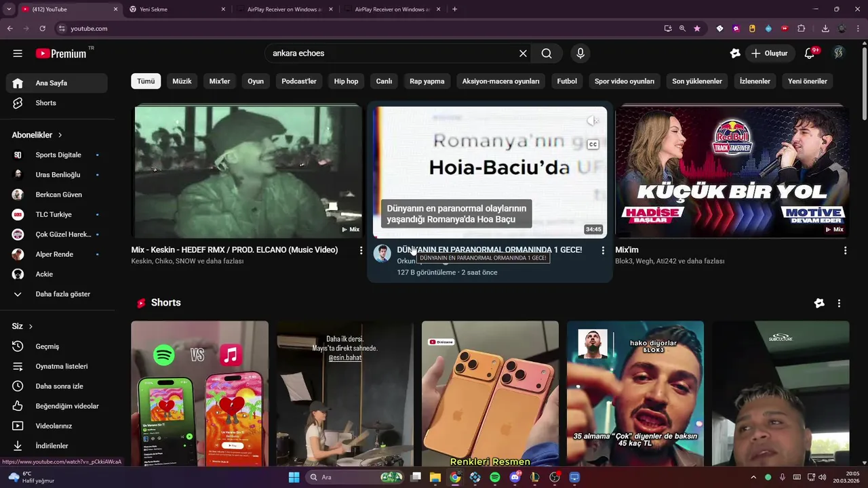Open the Geçmiş history page
The image size is (868, 488).
point(57,346)
